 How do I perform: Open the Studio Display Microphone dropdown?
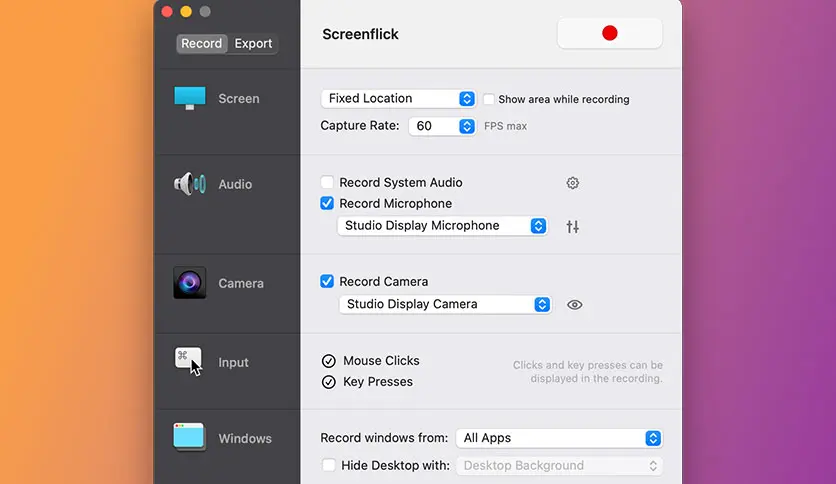(442, 226)
